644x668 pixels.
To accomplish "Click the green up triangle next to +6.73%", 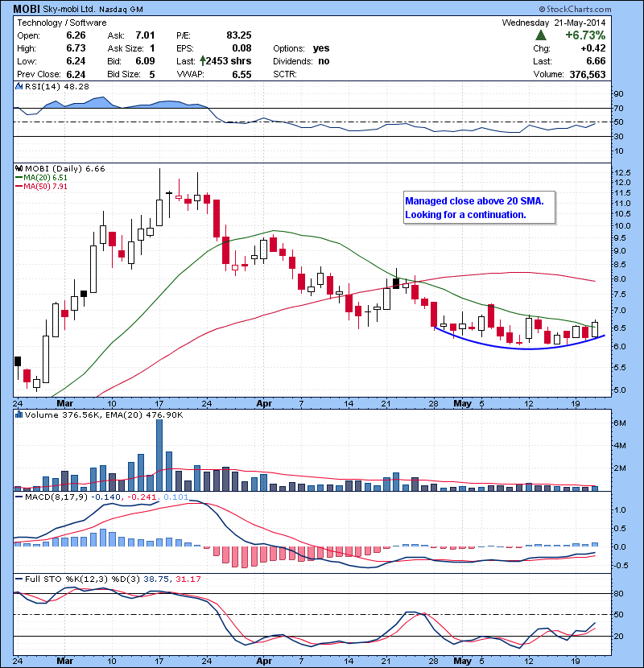I will [541, 35].
